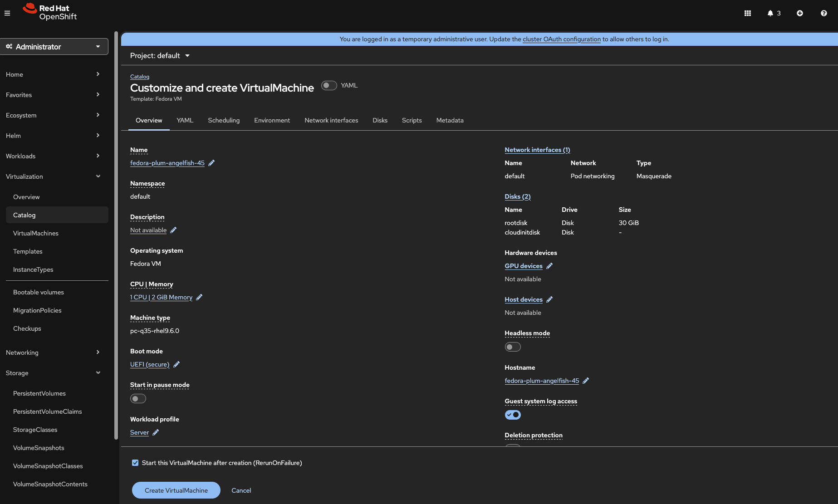Open the hamburger navigation menu
This screenshot has width=838, height=504.
coord(7,13)
